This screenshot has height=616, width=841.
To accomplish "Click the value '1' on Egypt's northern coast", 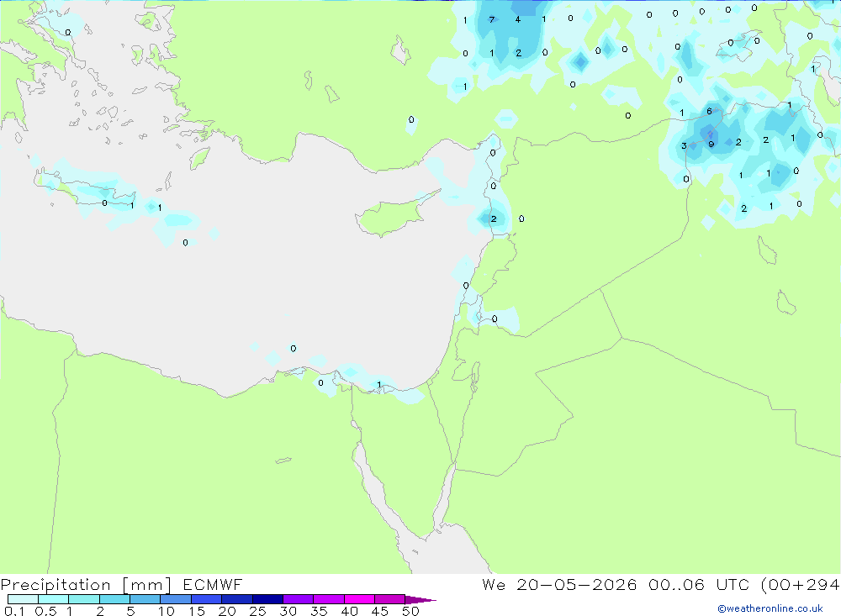I will click(x=379, y=384).
